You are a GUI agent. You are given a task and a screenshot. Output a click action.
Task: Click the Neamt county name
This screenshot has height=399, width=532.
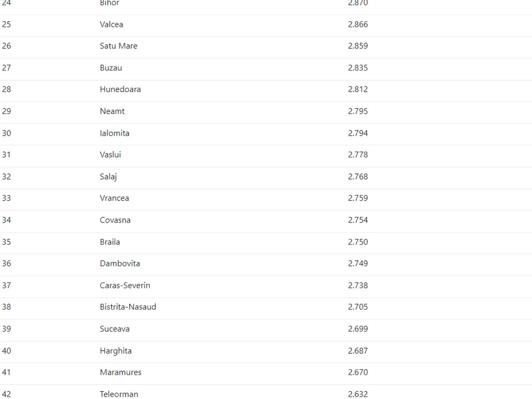112,111
